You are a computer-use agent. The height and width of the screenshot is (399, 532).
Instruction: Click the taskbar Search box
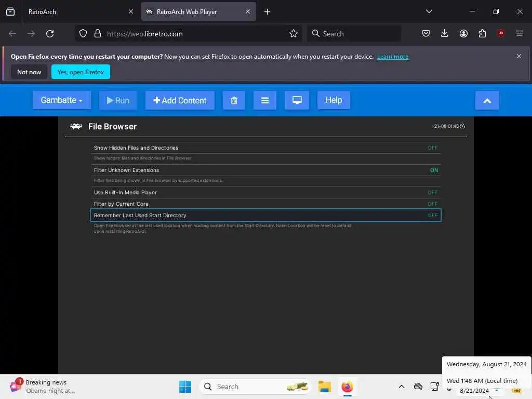point(255,387)
